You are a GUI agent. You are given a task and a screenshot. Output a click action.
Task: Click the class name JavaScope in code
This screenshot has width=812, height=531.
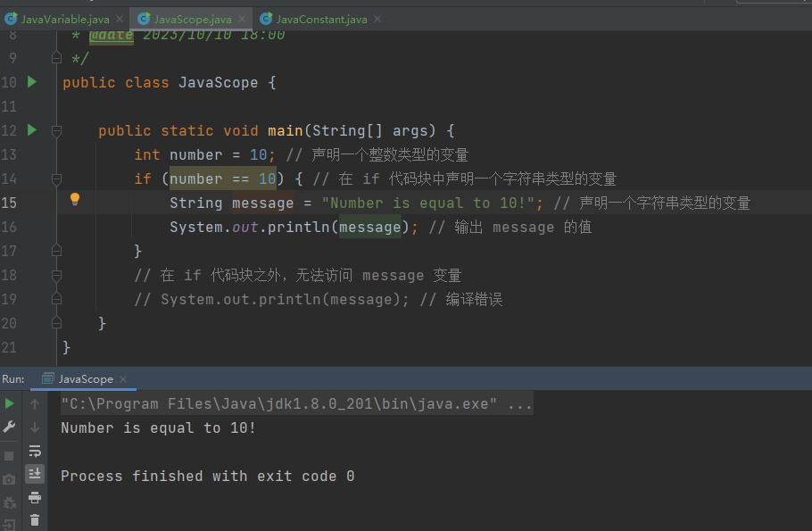(x=218, y=82)
